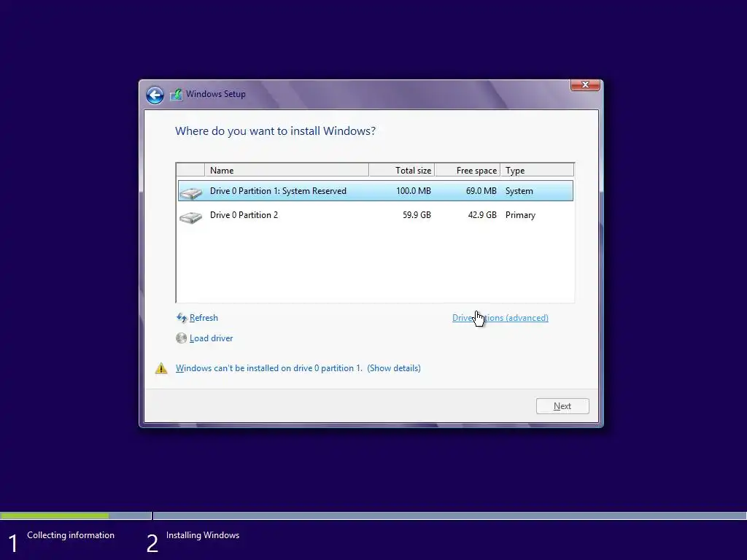Click the yellow warning triangle icon
The height and width of the screenshot is (560, 747).
tap(161, 368)
